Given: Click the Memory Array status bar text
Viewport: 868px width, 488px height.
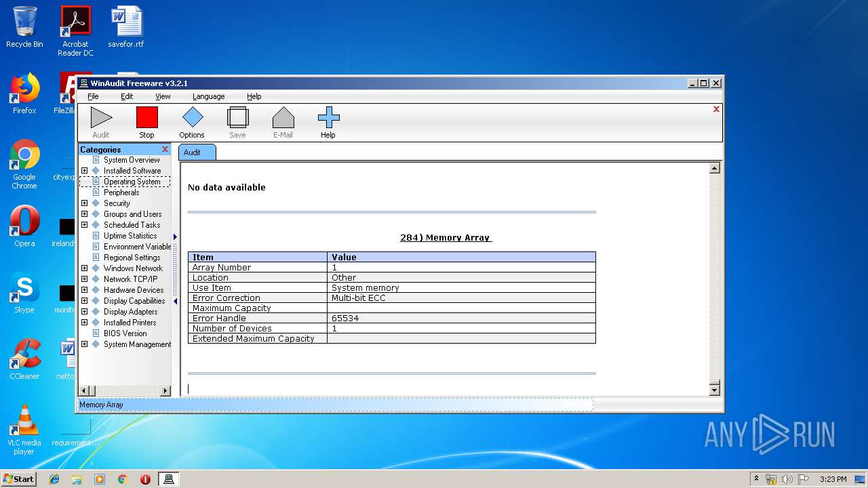Looking at the screenshot, I should pos(101,405).
